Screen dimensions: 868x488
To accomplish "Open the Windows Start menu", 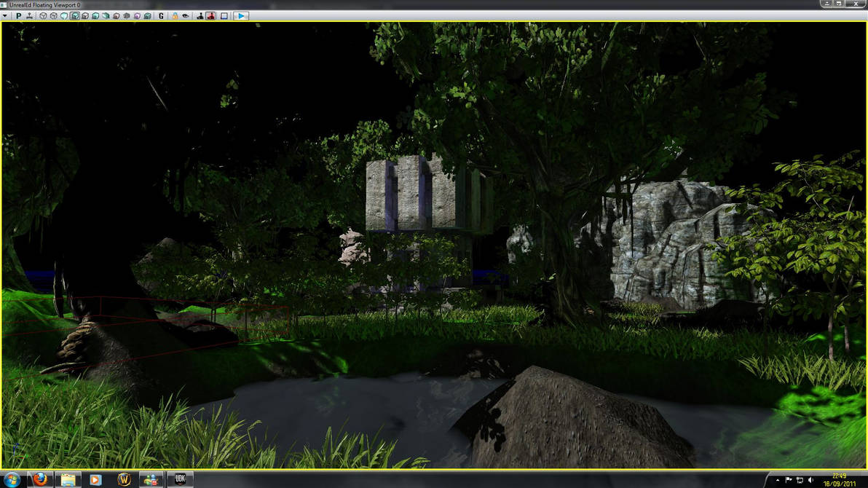I will pyautogui.click(x=11, y=479).
